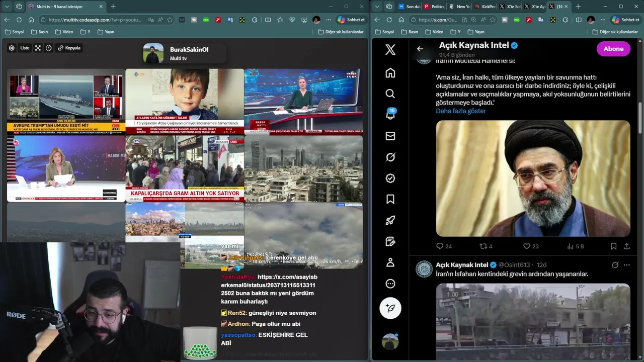Open verified badge icon in X sidebar

[x=390, y=178]
